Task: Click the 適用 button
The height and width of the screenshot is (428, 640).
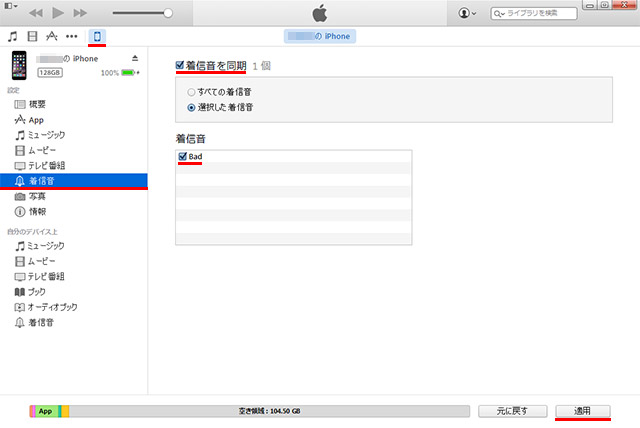Action: [x=583, y=411]
